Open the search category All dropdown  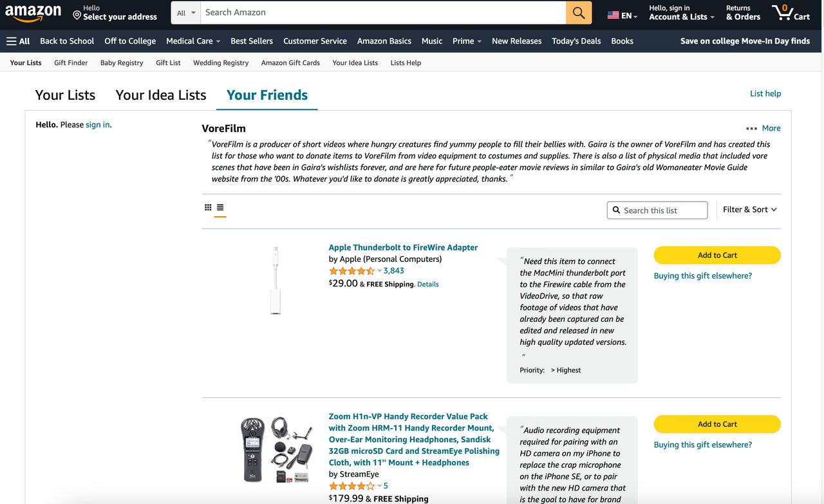coord(185,12)
